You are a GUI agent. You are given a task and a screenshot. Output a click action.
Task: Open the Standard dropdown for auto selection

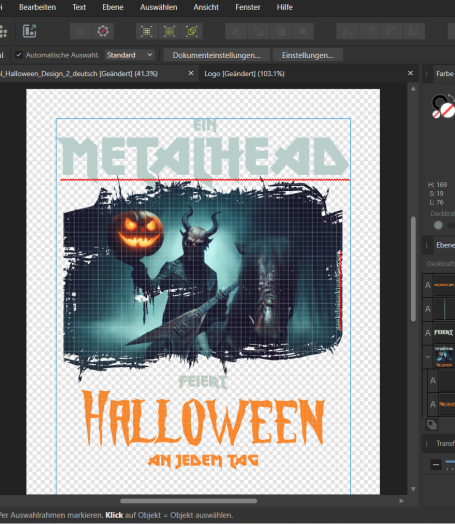[x=130, y=55]
